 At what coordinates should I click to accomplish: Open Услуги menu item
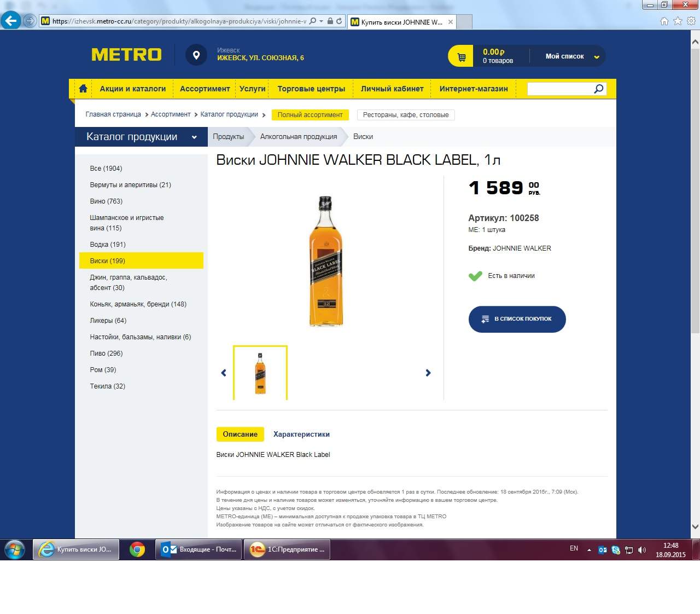253,89
